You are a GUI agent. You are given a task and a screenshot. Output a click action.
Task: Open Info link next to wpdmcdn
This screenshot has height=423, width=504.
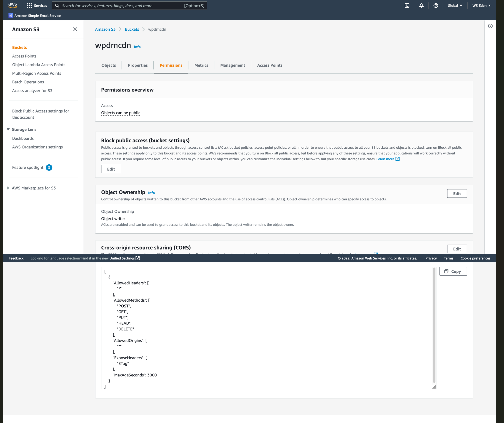pyautogui.click(x=137, y=47)
